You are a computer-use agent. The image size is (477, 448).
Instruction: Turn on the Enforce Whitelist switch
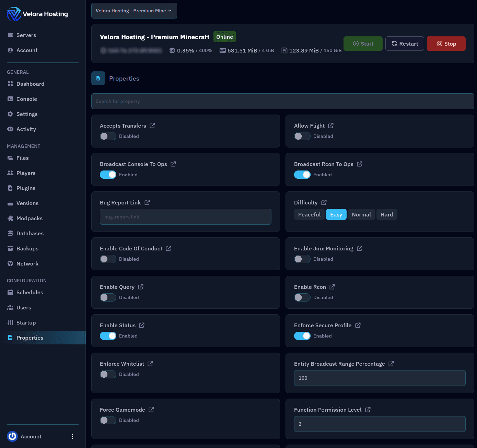click(x=108, y=374)
